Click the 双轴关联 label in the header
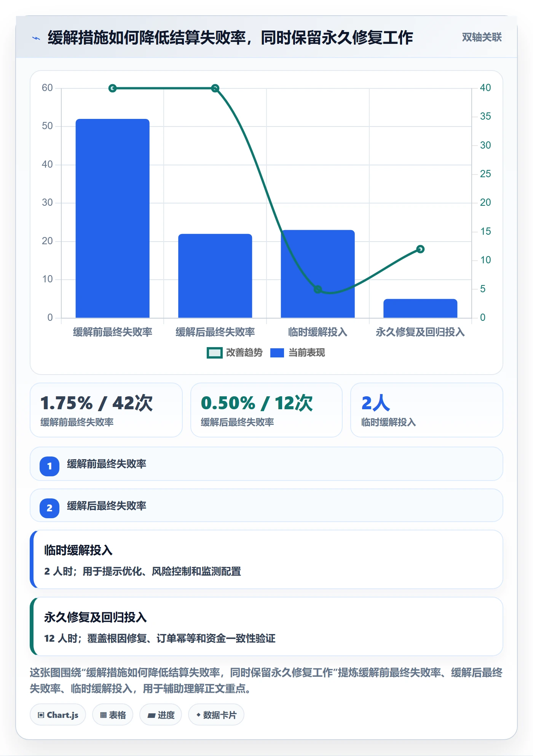 click(x=482, y=37)
